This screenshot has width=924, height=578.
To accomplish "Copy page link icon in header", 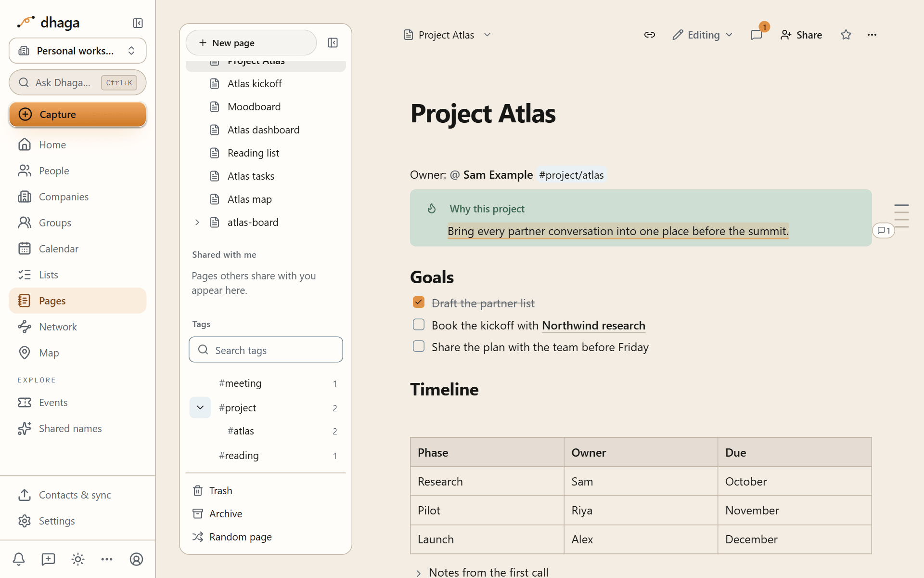I will tap(650, 35).
